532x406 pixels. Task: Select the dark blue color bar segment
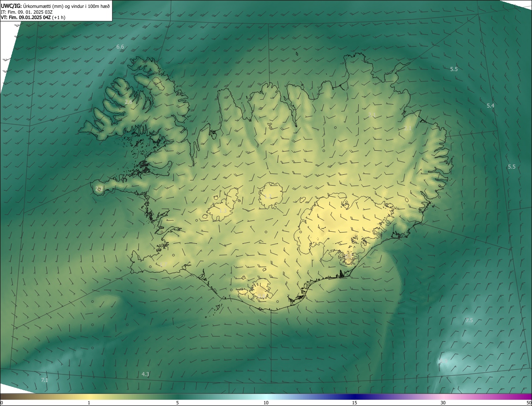[x=353, y=396]
